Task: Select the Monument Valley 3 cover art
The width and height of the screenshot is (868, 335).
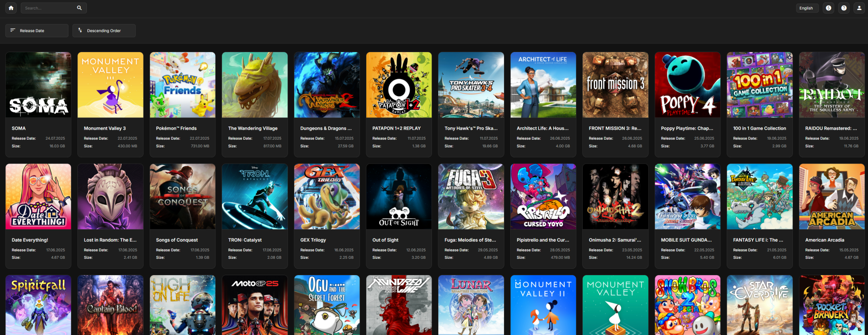Action: 110,85
